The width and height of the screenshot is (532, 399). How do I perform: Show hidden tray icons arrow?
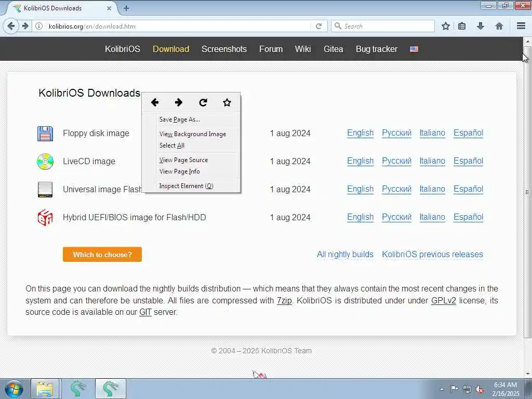[x=442, y=390]
